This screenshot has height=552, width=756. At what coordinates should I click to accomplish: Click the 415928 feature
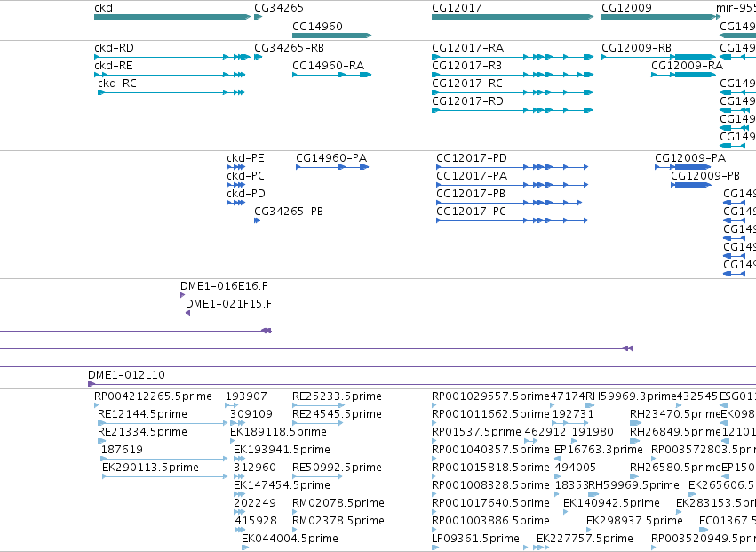(240, 530)
